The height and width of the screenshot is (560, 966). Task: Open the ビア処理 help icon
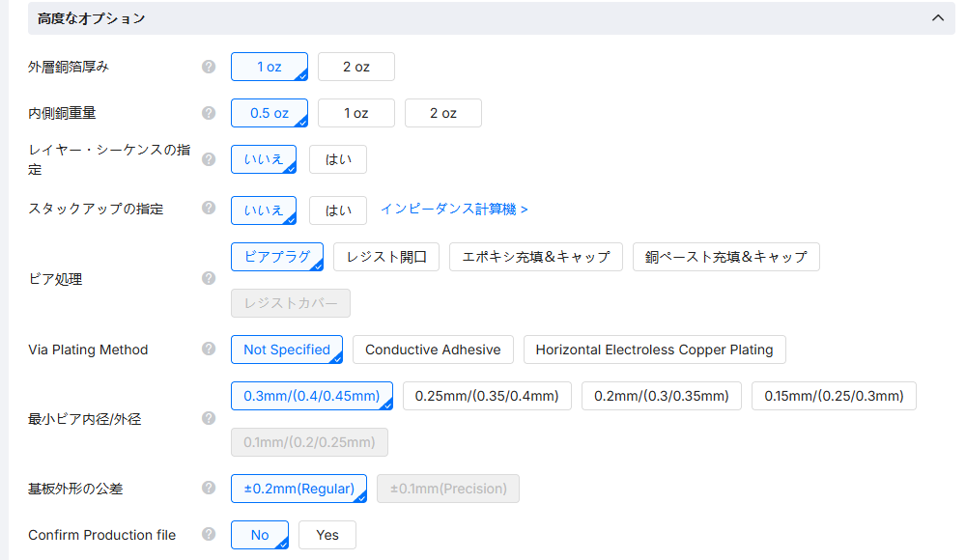click(209, 278)
